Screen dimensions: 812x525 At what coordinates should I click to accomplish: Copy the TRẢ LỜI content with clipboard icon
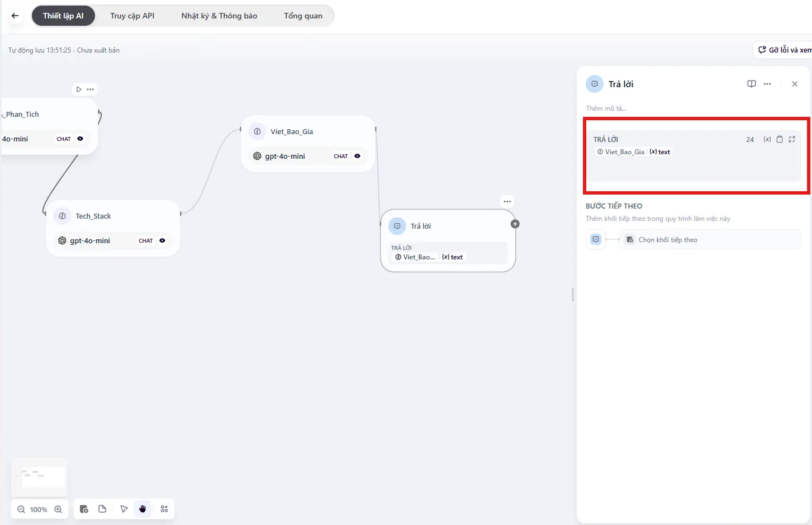780,139
